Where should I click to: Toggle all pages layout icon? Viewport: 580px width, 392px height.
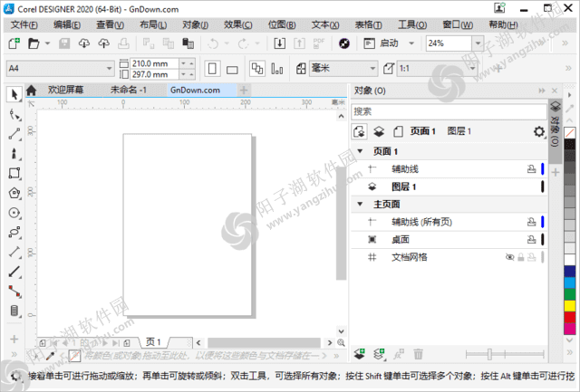click(x=257, y=69)
